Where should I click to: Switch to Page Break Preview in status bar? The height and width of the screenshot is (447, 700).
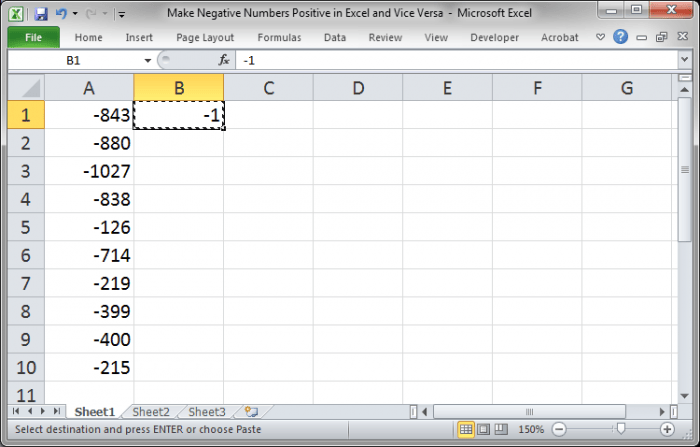[x=501, y=430]
